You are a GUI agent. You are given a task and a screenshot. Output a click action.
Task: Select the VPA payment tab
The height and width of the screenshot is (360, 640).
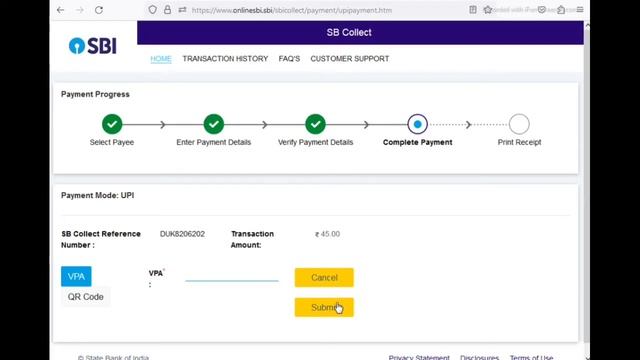76,276
